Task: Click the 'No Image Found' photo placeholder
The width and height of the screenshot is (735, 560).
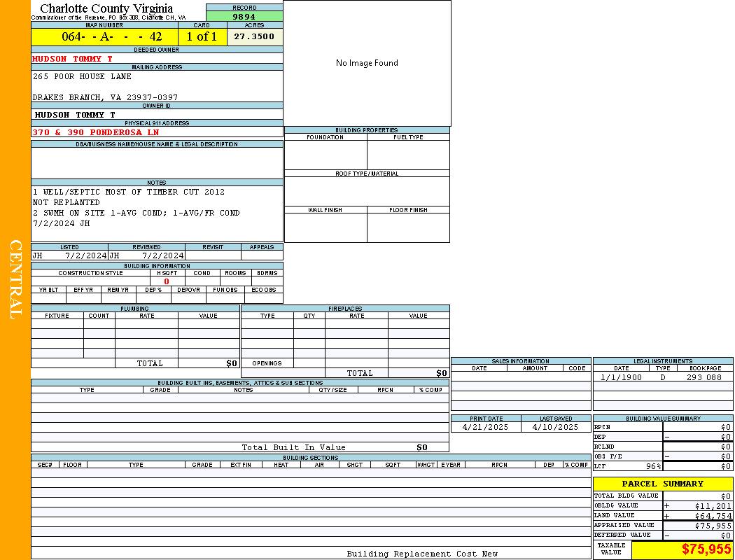Action: [367, 63]
